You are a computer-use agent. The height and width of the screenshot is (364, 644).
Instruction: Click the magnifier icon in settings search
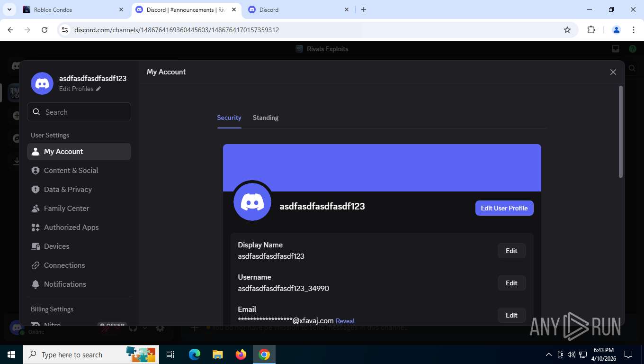coord(36,112)
